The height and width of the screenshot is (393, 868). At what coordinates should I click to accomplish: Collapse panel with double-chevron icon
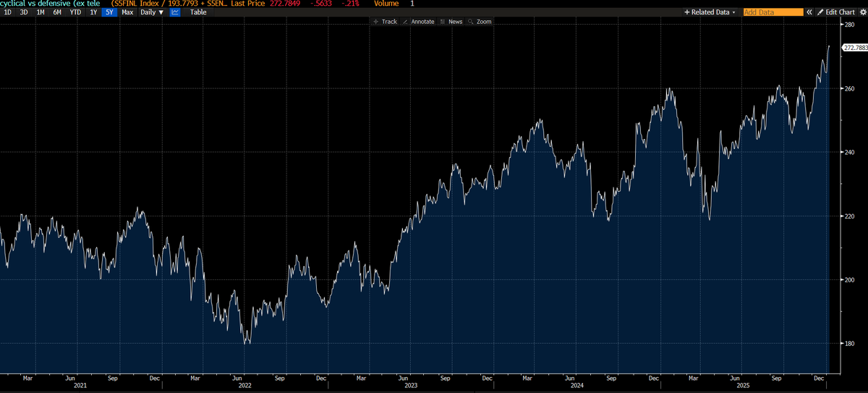coord(810,12)
